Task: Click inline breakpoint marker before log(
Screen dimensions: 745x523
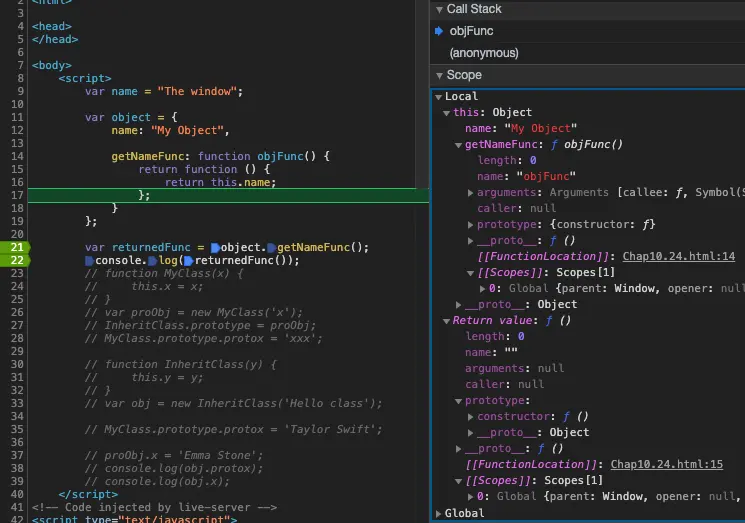Action: point(153,261)
